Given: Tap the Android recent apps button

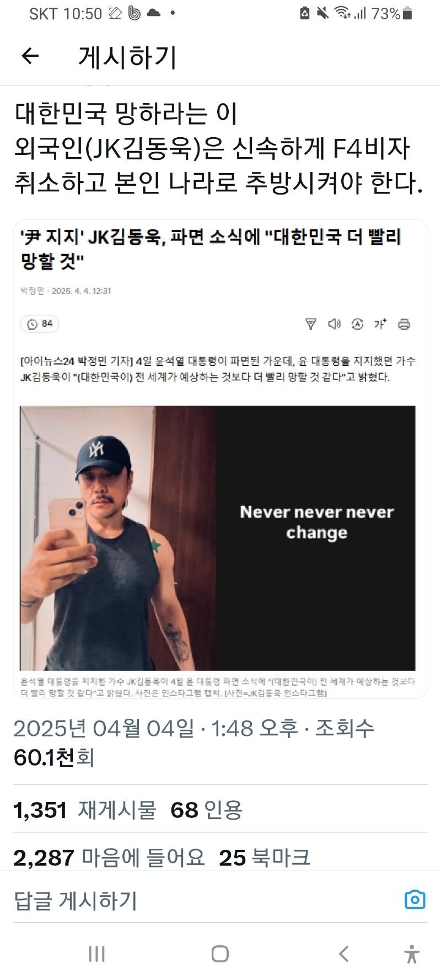Looking at the screenshot, I should click(96, 954).
